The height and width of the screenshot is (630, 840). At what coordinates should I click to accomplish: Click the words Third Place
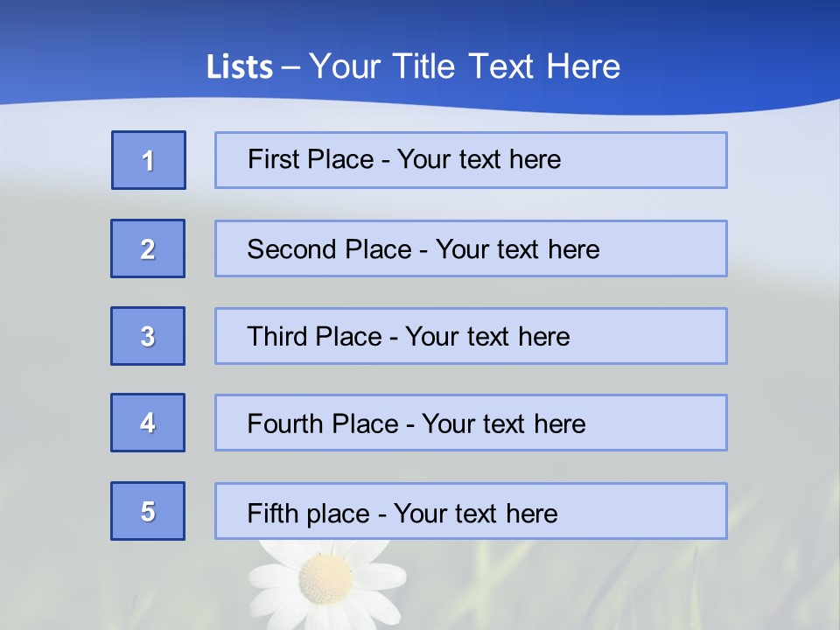coord(314,336)
